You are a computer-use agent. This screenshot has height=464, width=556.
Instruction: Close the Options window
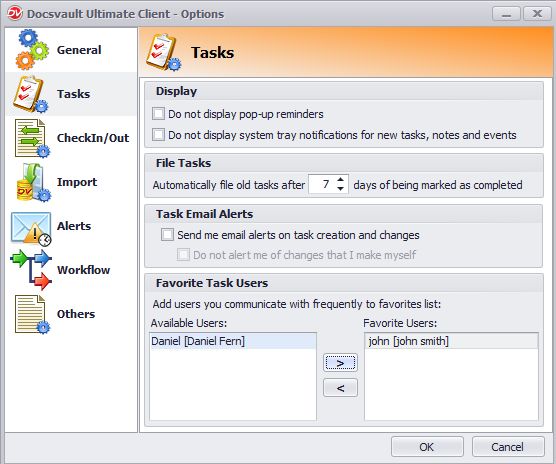(537, 14)
